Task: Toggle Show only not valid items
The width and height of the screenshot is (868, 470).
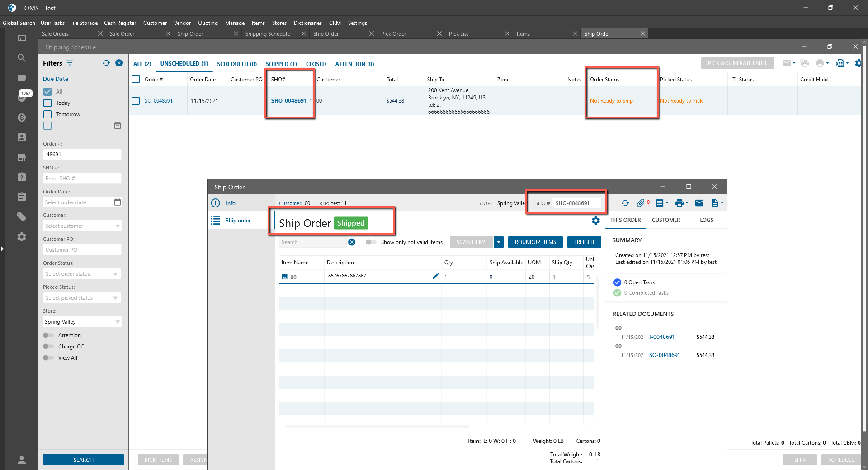Action: click(371, 242)
